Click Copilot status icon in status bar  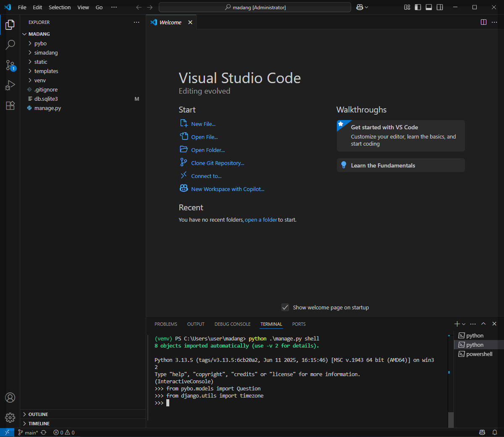coord(482,432)
